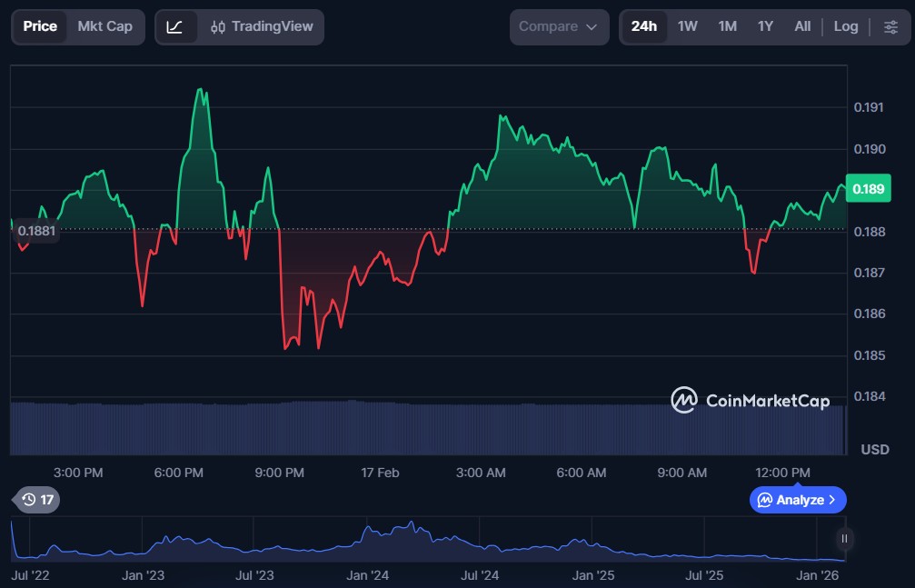Toggle the Log scale option

coord(845,27)
